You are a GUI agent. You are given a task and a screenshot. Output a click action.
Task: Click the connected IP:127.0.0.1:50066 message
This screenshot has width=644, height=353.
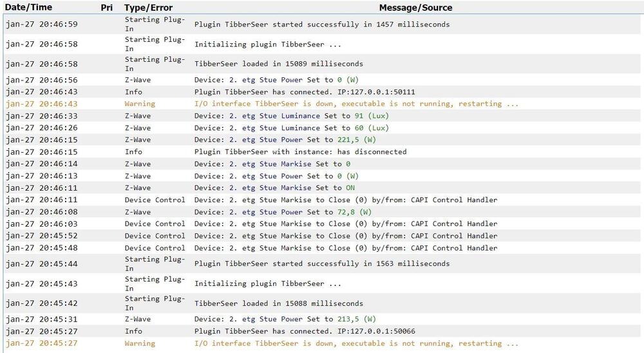click(x=305, y=331)
